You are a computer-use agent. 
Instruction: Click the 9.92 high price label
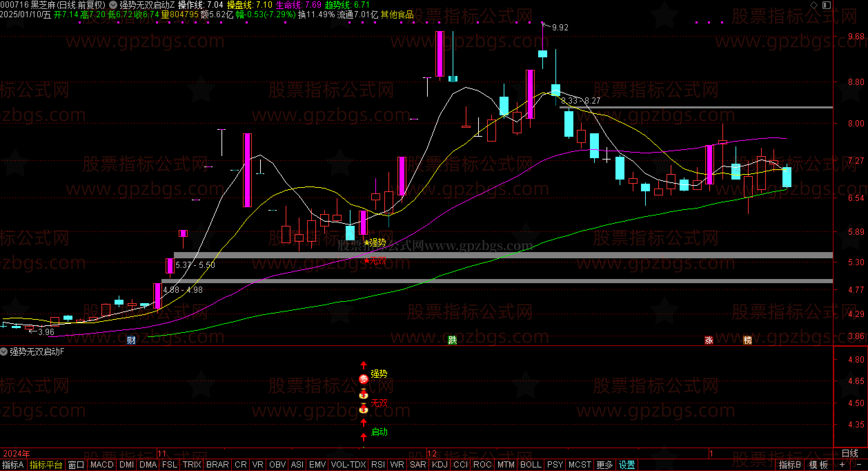point(560,27)
